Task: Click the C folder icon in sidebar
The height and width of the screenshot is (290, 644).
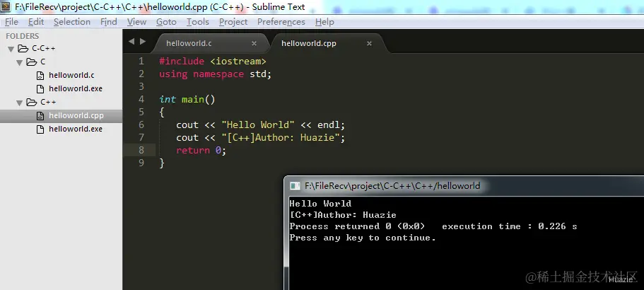Action: click(x=32, y=62)
